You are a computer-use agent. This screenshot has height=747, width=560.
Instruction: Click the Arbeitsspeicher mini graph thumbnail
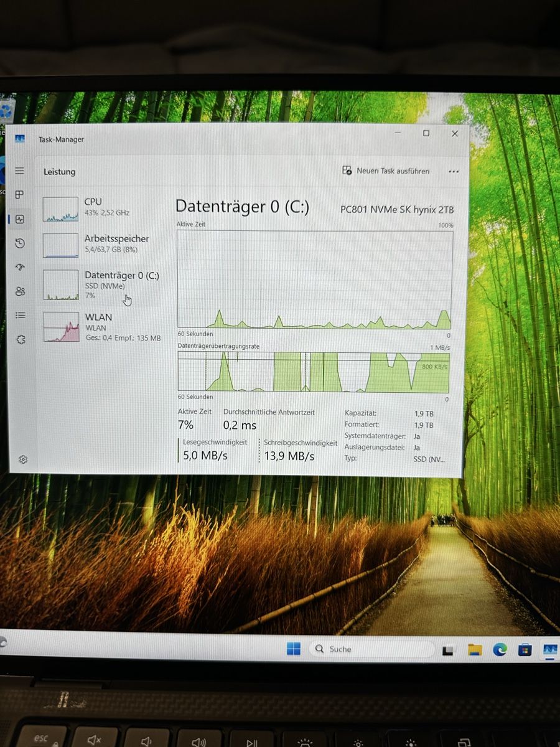[60, 245]
